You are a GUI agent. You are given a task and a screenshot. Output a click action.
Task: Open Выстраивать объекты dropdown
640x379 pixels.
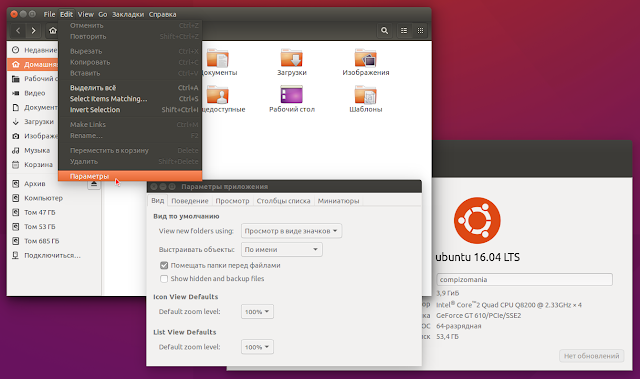click(282, 250)
